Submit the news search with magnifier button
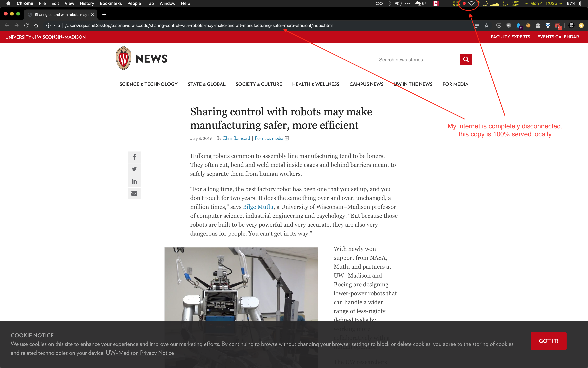Image resolution: width=588 pixels, height=368 pixels. pyautogui.click(x=466, y=59)
